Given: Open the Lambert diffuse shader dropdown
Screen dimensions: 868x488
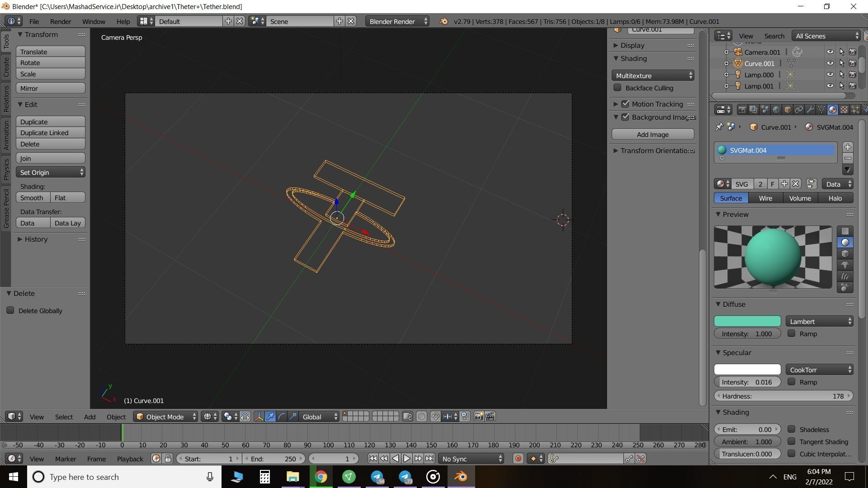Looking at the screenshot, I should pyautogui.click(x=820, y=321).
